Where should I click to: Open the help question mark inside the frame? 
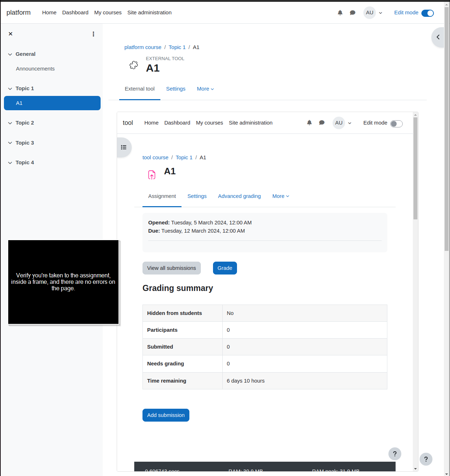395,454
